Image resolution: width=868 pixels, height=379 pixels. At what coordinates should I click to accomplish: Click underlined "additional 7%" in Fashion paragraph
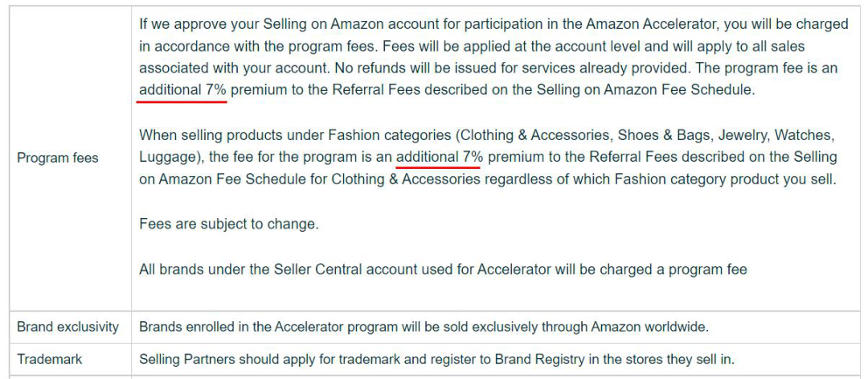[x=439, y=156]
